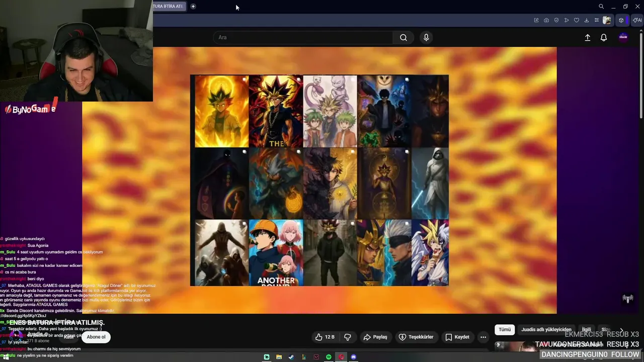Image resolution: width=644 pixels, height=362 pixels.
Task: Open Steam from the taskbar
Action: pyautogui.click(x=291, y=357)
